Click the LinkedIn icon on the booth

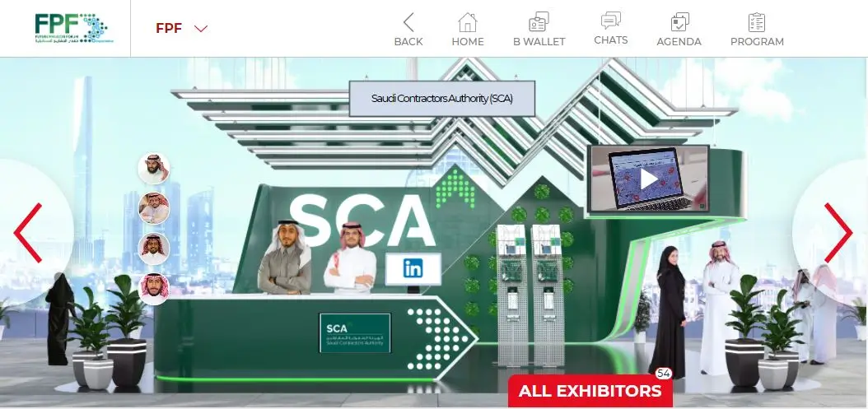pos(413,269)
